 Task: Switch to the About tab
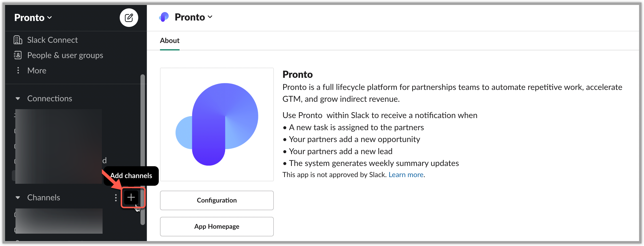point(169,41)
